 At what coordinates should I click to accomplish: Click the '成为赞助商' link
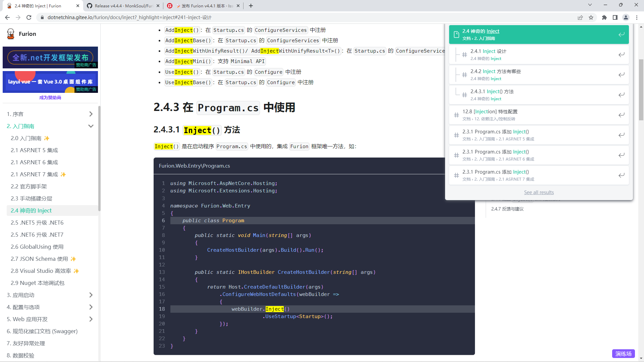tap(50, 98)
